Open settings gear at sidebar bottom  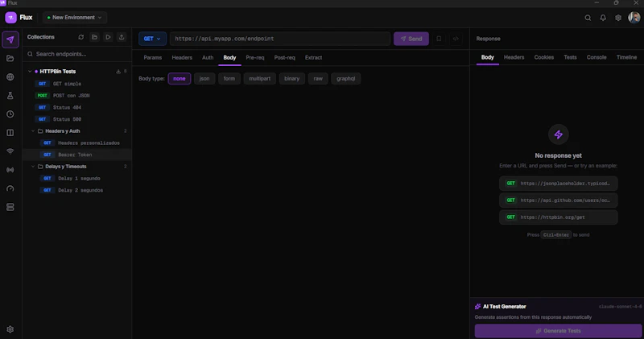[10, 329]
